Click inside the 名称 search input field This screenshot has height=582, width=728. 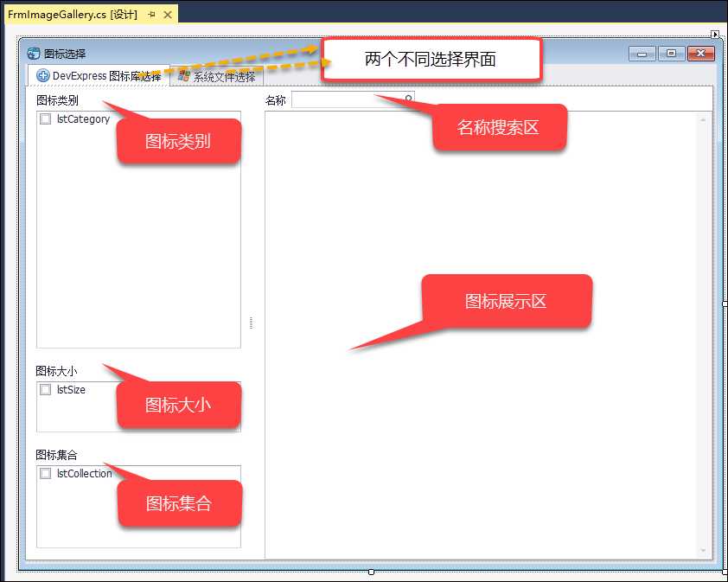point(353,99)
